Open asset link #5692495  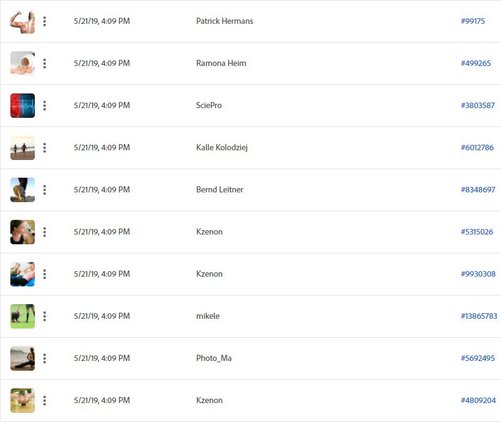click(478, 358)
